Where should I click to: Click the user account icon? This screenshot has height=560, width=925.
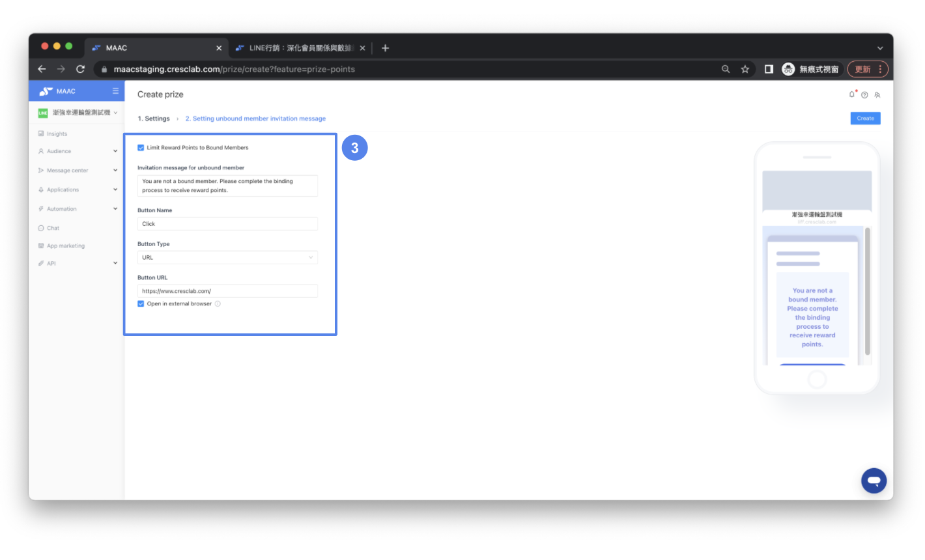point(877,95)
